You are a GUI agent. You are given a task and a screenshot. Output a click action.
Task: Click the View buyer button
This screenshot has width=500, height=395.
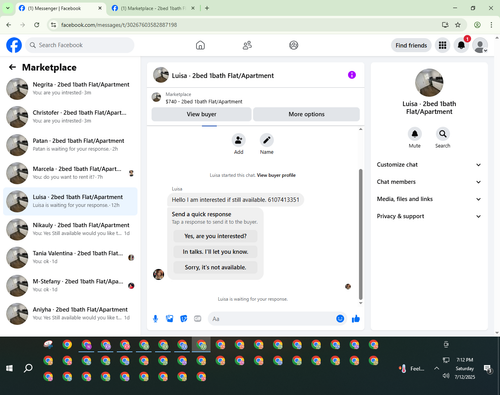201,114
